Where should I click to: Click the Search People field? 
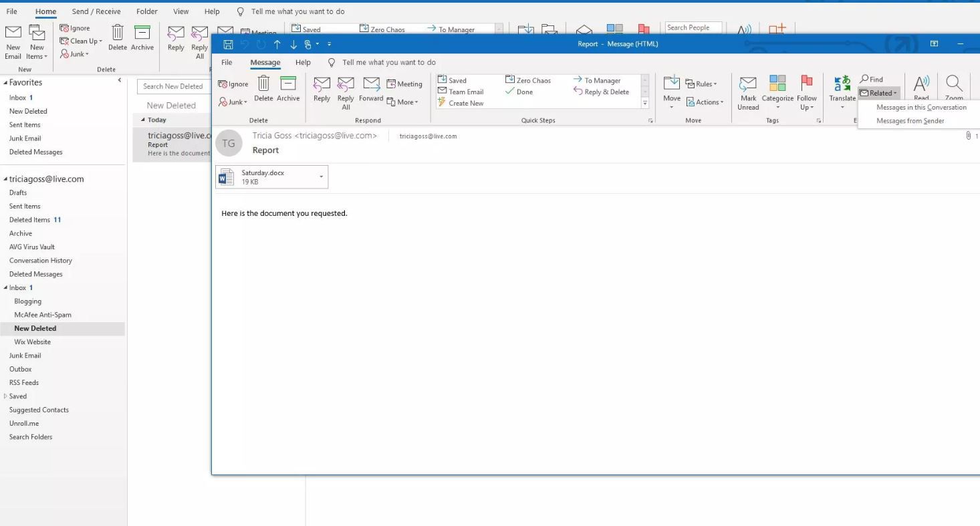(x=693, y=27)
